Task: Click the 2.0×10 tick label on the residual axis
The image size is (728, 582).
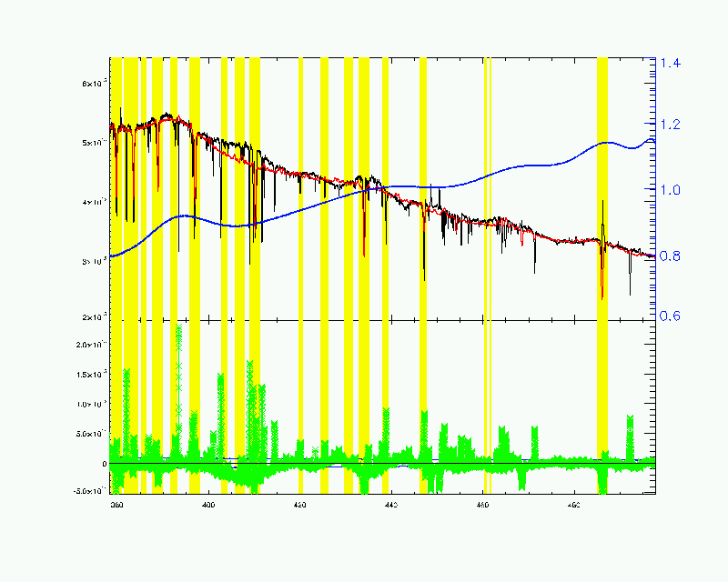Action: point(92,345)
